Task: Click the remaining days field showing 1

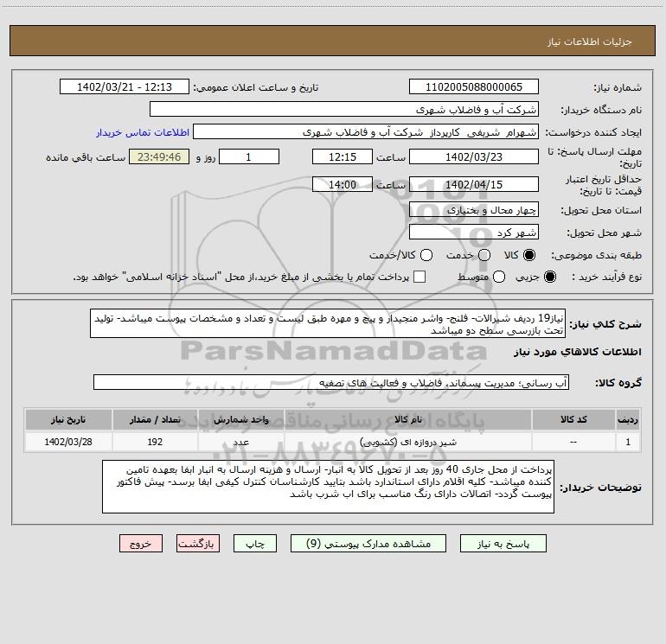Action: tap(249, 156)
